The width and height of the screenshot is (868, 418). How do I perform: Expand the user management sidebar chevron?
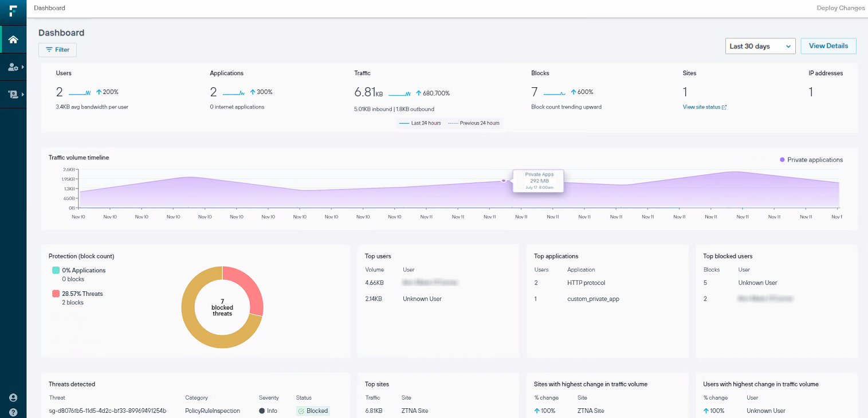[x=22, y=67]
